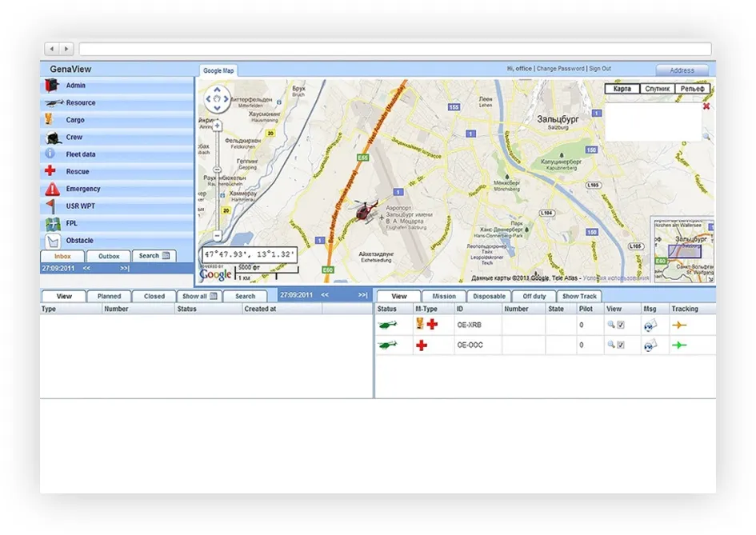
Task: Click the OE-OOC green helicopter status icon
Action: pos(388,345)
